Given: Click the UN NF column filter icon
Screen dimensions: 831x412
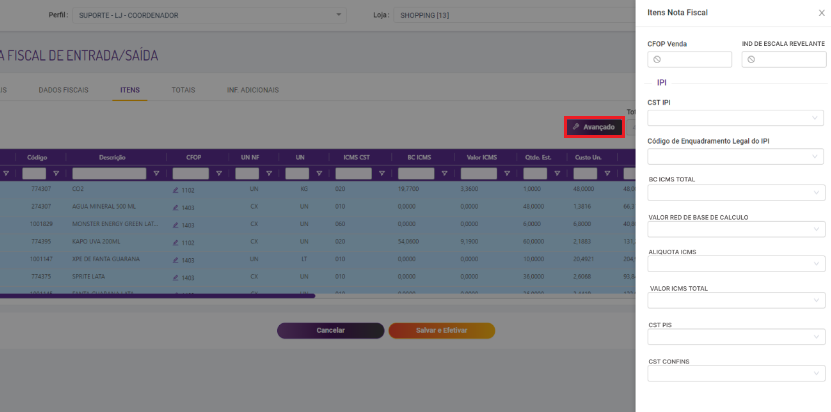Looking at the screenshot, I should click(269, 173).
